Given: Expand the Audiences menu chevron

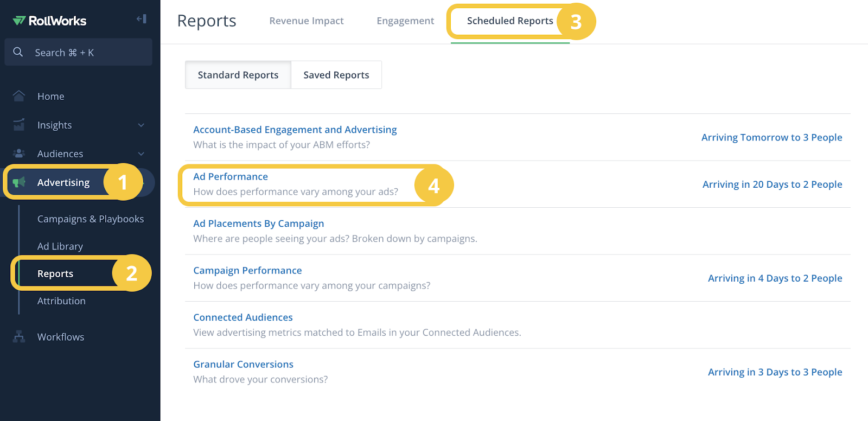Looking at the screenshot, I should click(x=141, y=154).
